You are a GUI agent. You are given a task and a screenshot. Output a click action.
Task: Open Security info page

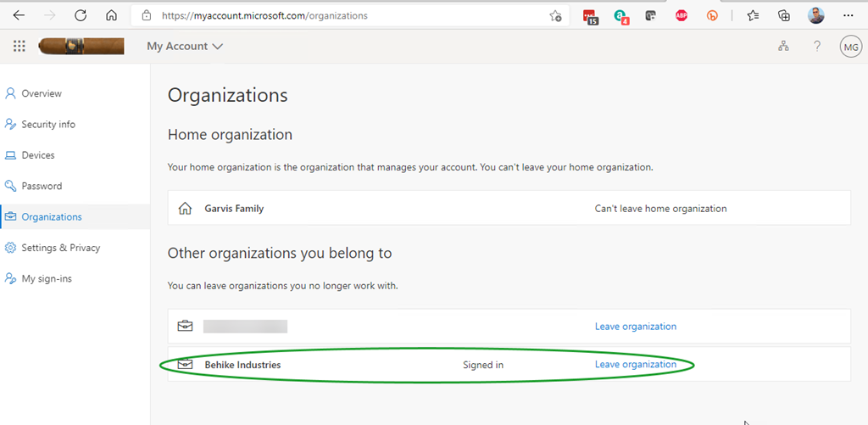pyautogui.click(x=48, y=124)
